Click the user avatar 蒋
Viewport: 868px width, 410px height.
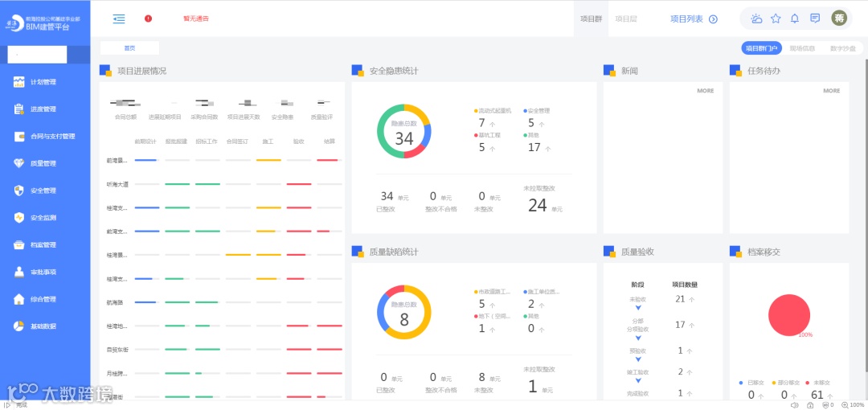point(839,18)
